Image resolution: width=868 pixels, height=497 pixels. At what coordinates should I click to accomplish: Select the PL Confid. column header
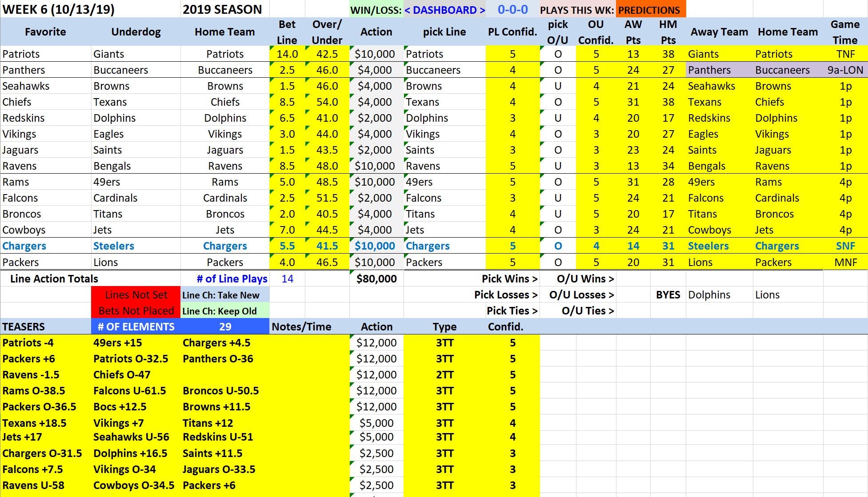point(512,32)
